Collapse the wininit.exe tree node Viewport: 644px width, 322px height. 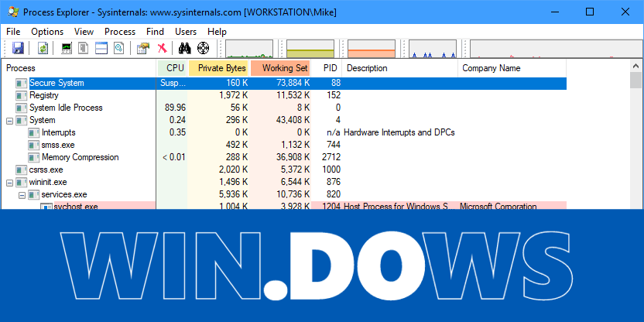coord(9,183)
